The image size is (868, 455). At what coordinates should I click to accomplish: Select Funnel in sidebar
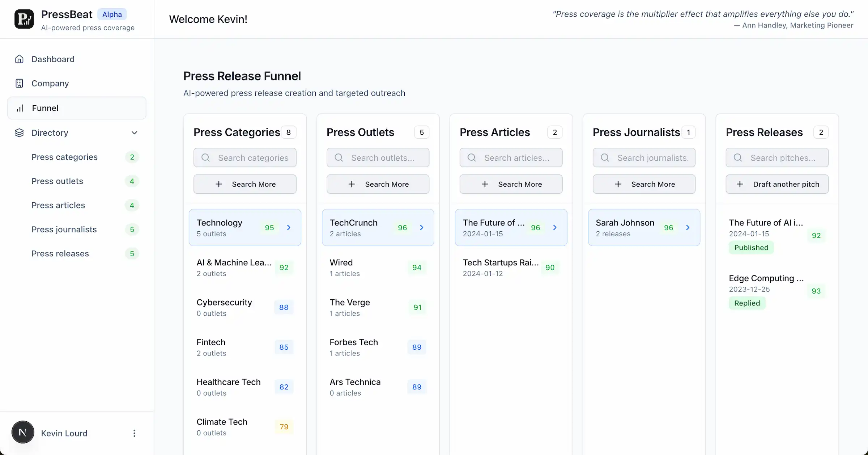pyautogui.click(x=77, y=108)
